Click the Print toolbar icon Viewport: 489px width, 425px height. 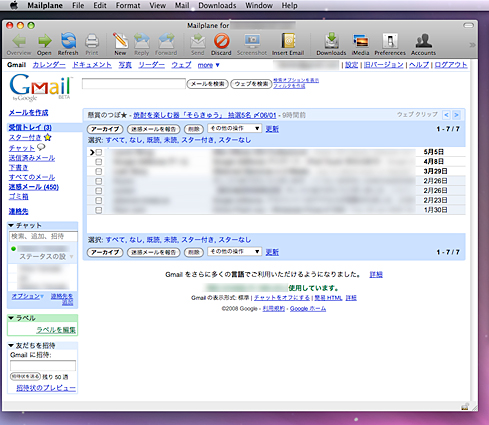[92, 41]
